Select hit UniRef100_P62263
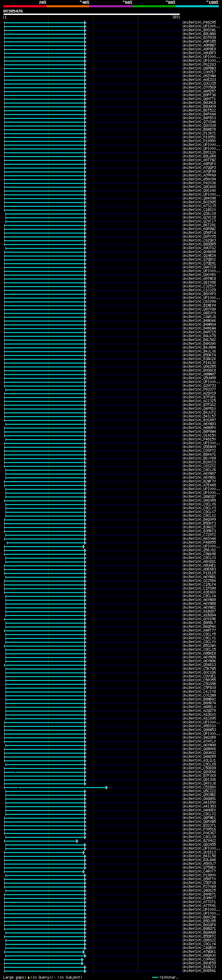The image size is (222, 980). pyautogui.click(x=199, y=65)
